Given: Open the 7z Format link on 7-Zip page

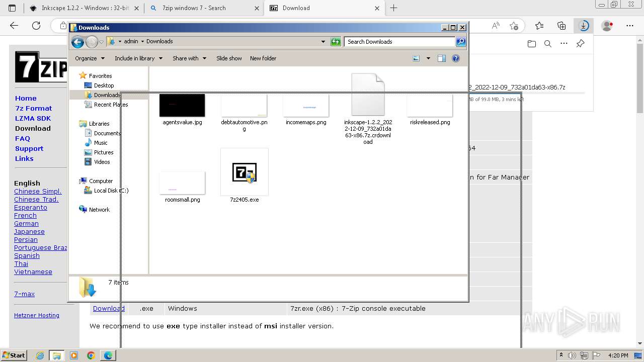Looking at the screenshot, I should (33, 108).
